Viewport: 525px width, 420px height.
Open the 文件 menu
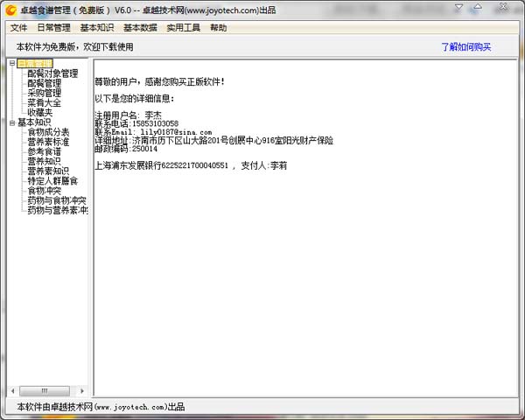pos(18,27)
